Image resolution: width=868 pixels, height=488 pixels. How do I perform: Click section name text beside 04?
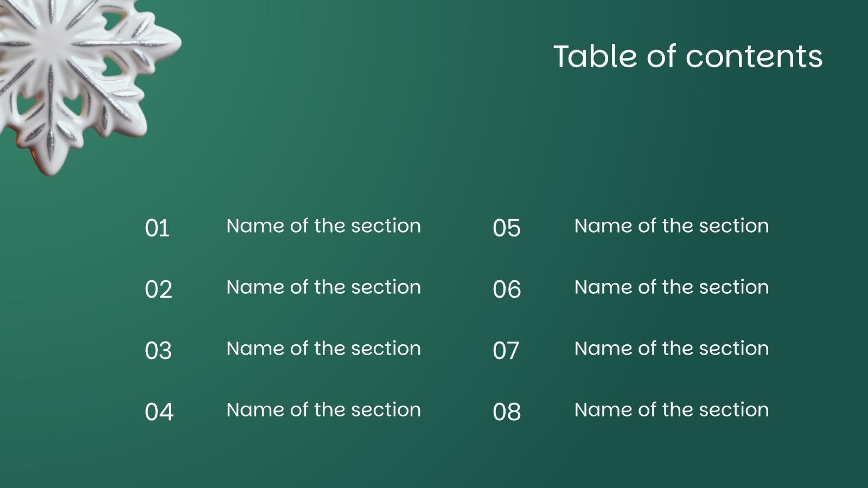click(x=323, y=410)
